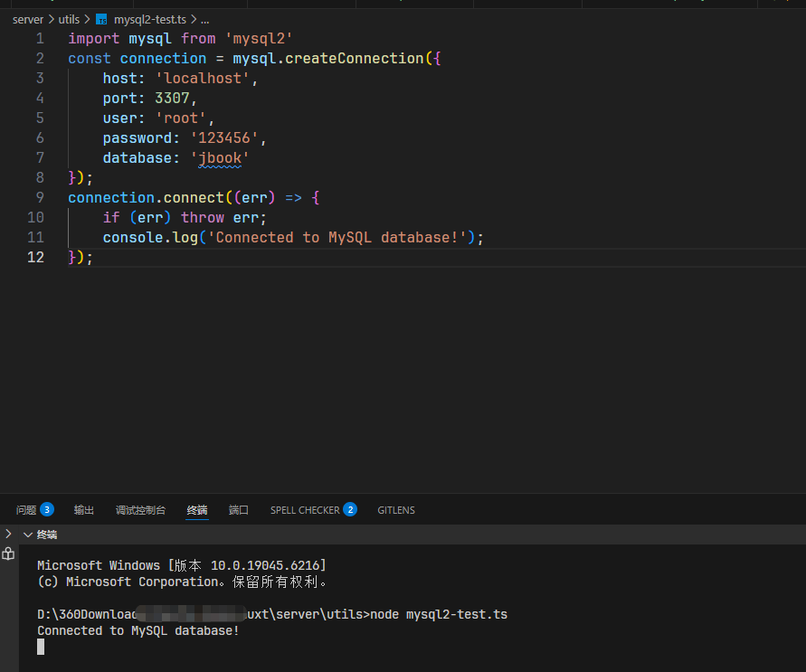This screenshot has height=672, width=806.
Task: Select the 终端 terminal tab
Action: tap(197, 509)
